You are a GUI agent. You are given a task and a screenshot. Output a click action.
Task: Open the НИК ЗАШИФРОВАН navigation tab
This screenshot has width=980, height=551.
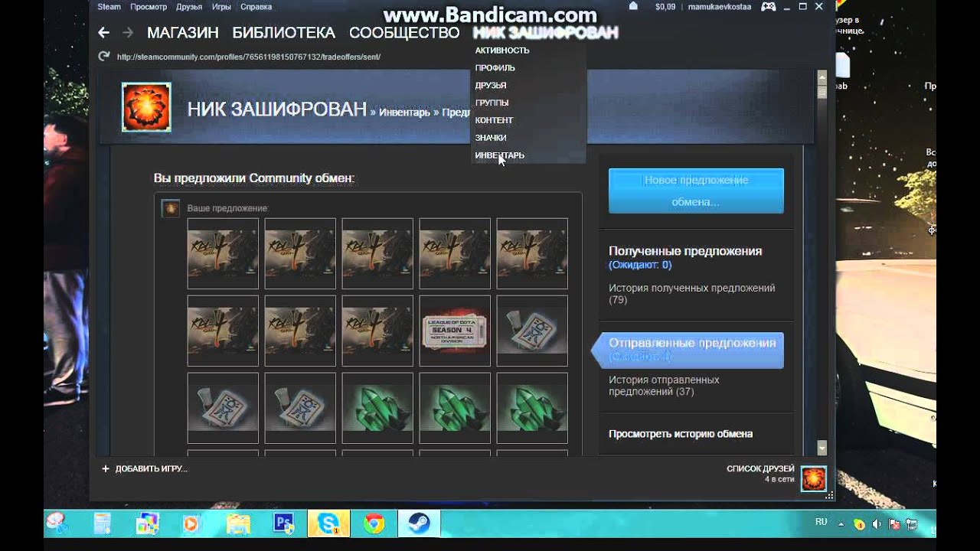point(545,33)
